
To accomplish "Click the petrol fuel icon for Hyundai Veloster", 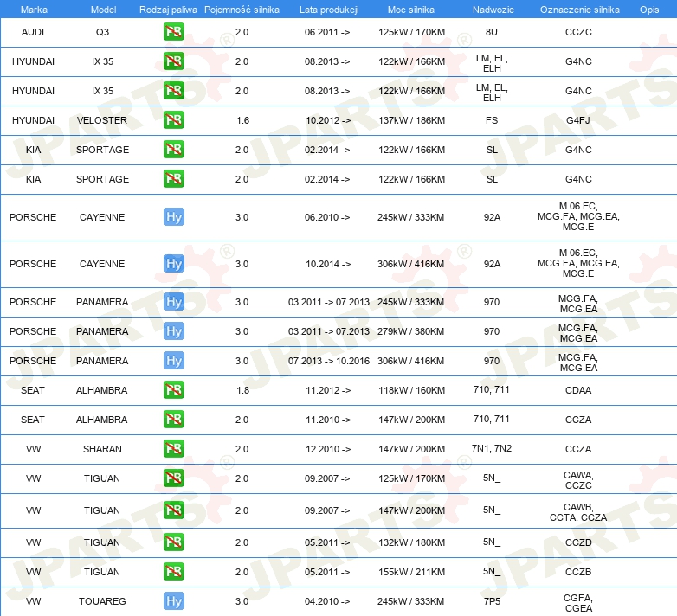I will (173, 120).
